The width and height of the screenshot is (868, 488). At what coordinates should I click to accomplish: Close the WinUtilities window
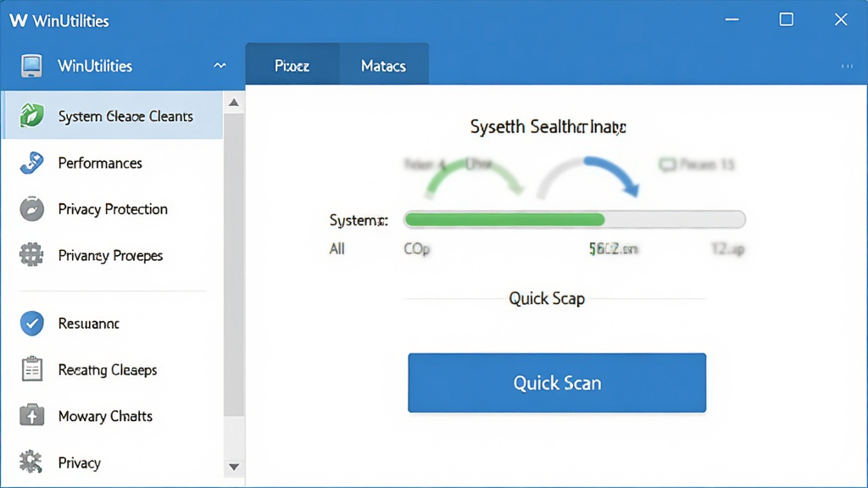pos(841,19)
